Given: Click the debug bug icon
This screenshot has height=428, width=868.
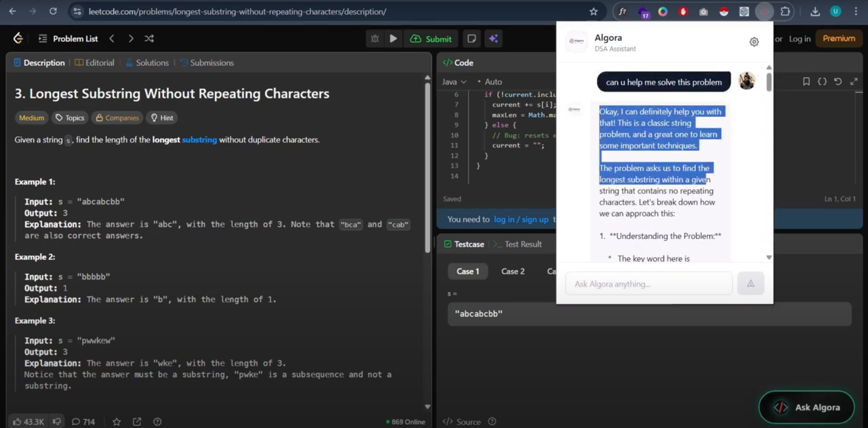Looking at the screenshot, I should pyautogui.click(x=375, y=38).
